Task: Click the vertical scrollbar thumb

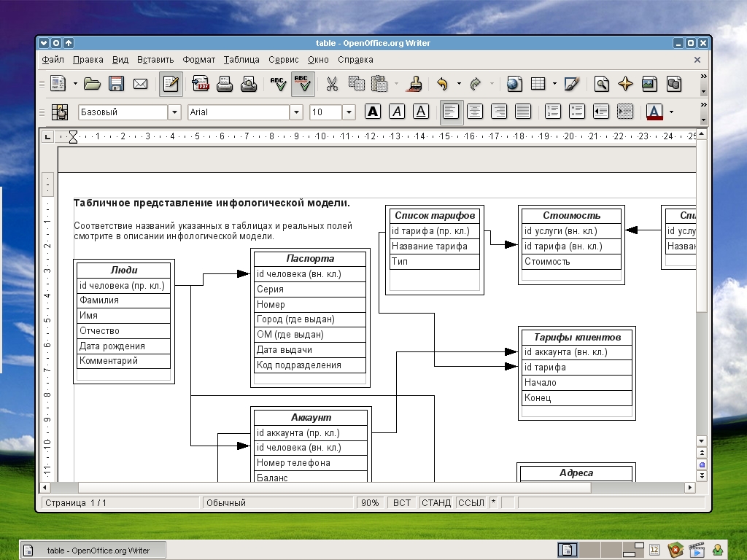Action: (x=702, y=225)
